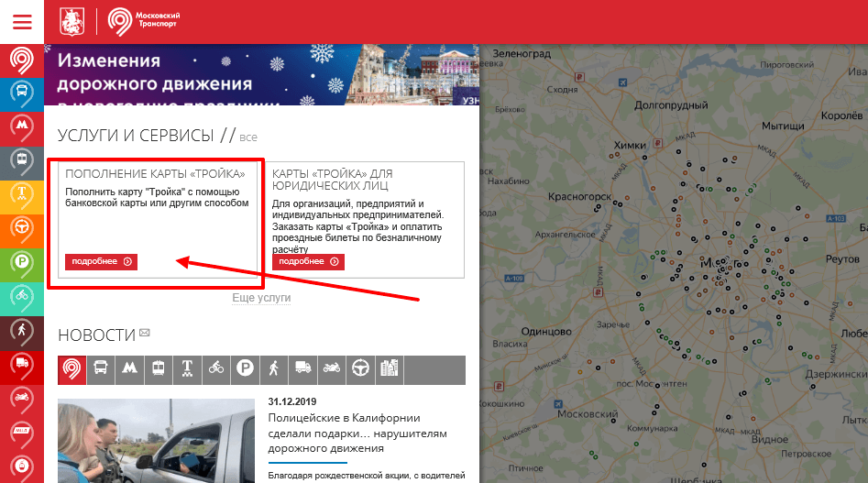Open the parking section in left sidebar

point(22,265)
